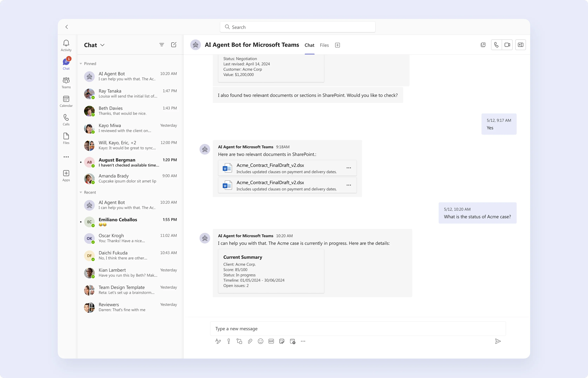Screen dimensions: 588x378
Task: Click the Current Summary card
Action: 271,271
